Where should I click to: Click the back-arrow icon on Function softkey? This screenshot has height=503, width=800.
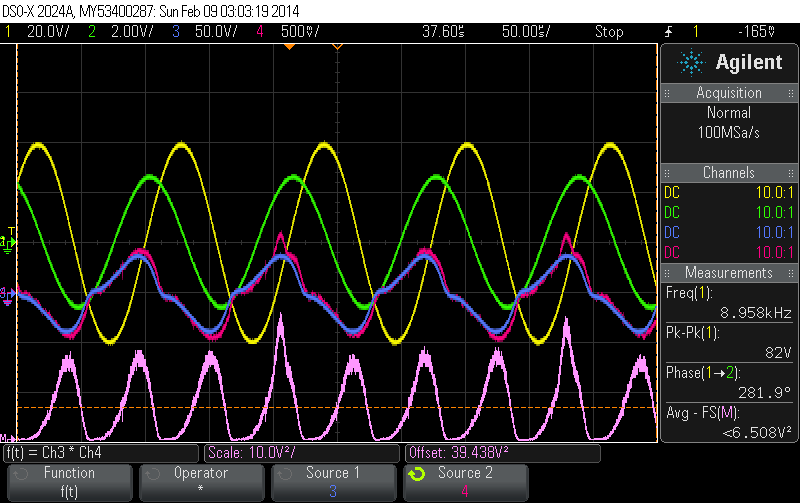click(x=21, y=474)
